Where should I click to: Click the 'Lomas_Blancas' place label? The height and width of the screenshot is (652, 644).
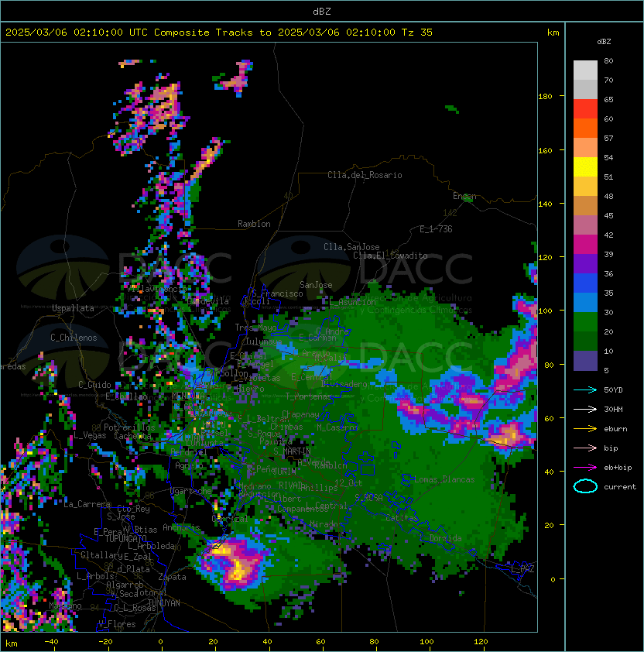pos(444,479)
